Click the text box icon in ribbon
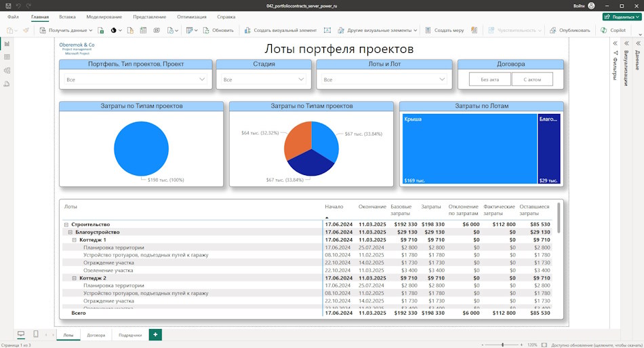This screenshot has width=644, height=348. 327,30
